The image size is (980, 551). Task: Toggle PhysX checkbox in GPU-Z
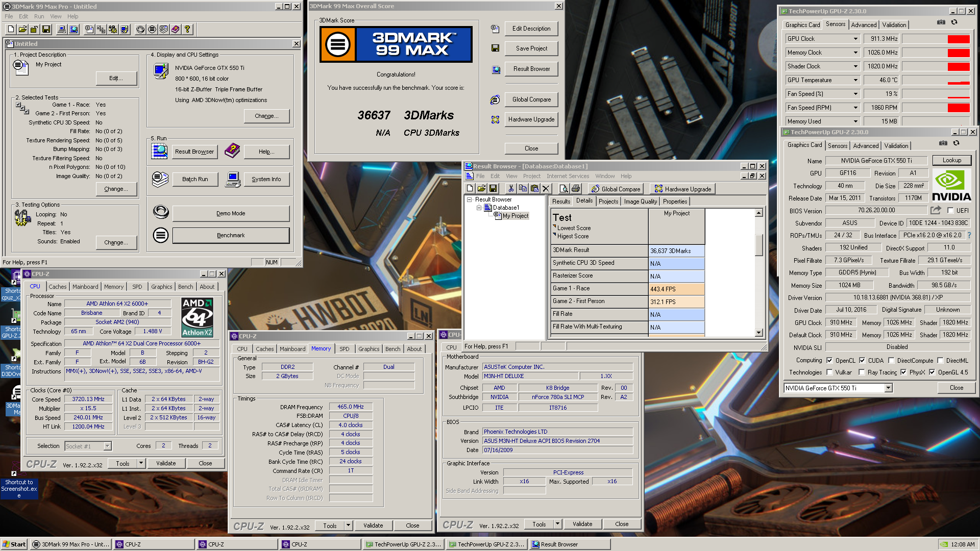pos(903,372)
